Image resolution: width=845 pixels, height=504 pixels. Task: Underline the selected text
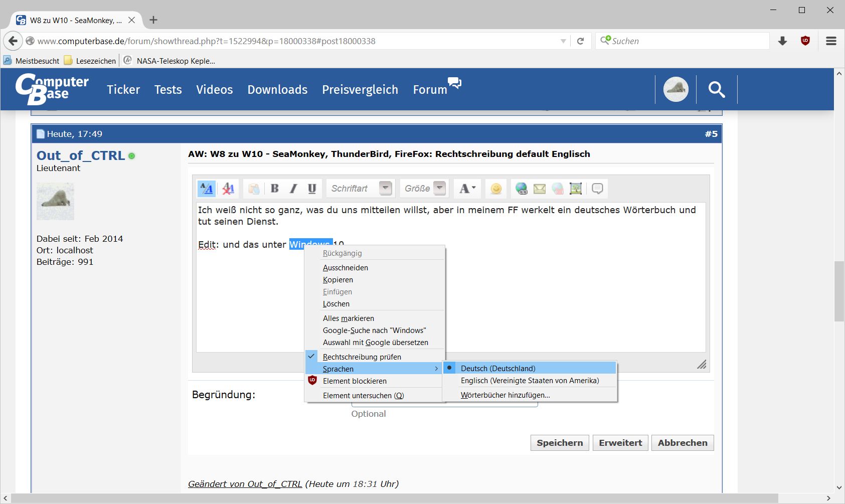312,189
